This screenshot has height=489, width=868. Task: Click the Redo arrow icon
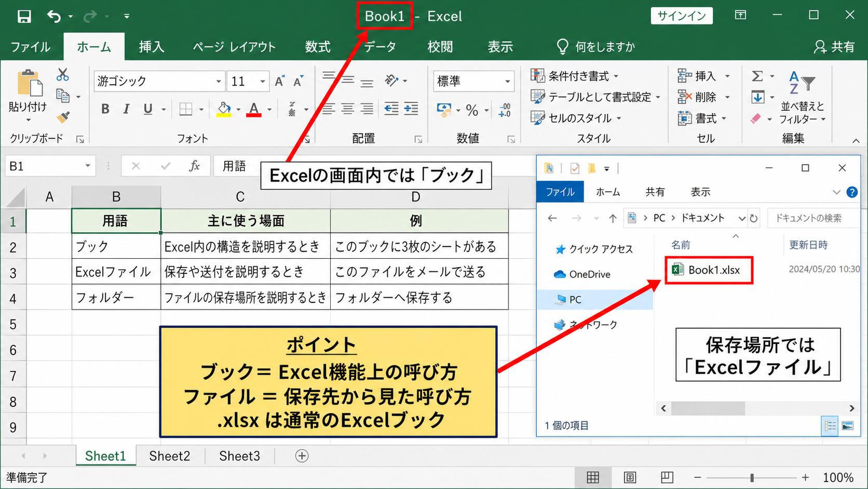click(x=90, y=17)
